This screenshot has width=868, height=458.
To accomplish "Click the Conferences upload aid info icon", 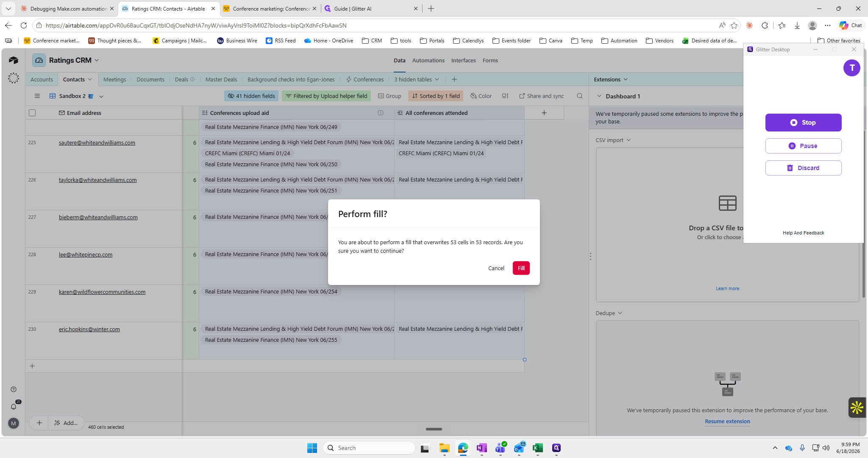I will click(x=381, y=113).
